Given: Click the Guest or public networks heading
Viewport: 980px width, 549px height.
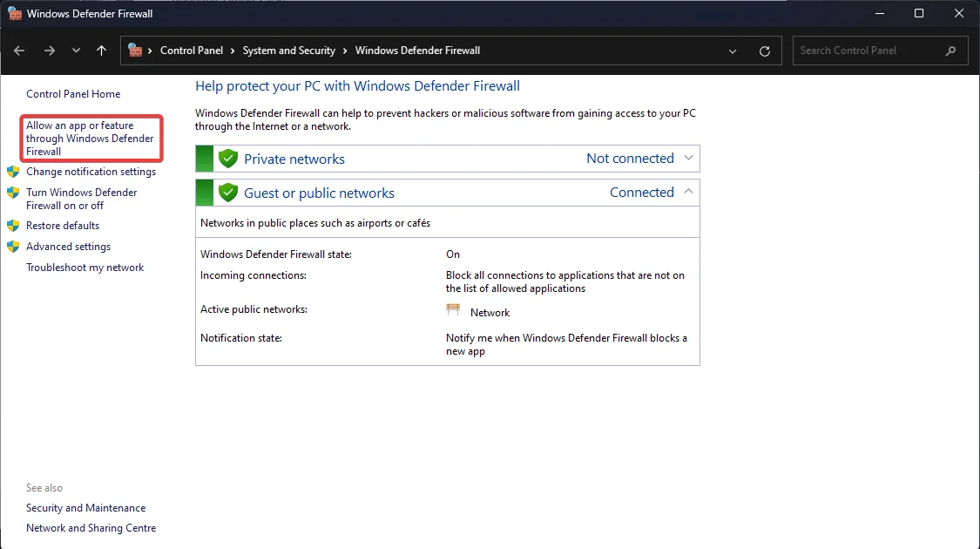Looking at the screenshot, I should coord(320,193).
